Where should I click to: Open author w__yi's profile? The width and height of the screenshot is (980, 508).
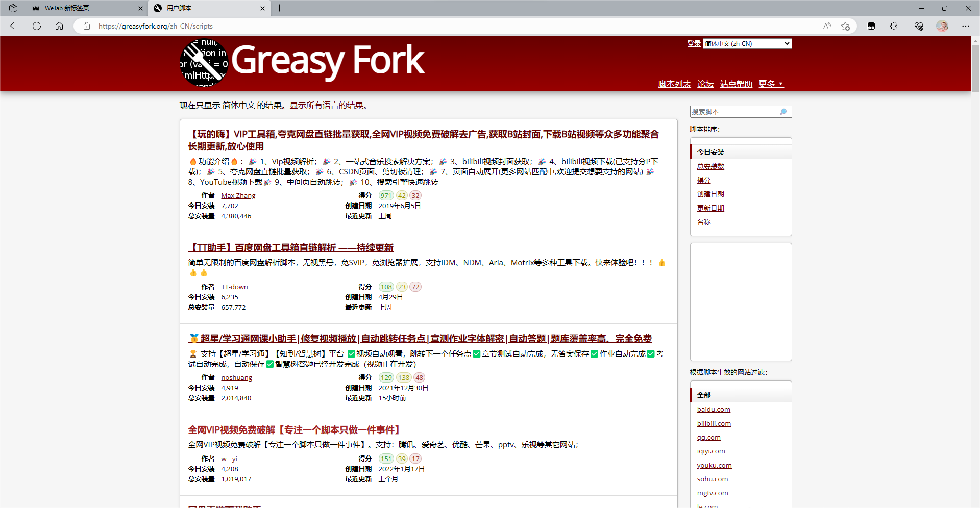(229, 459)
